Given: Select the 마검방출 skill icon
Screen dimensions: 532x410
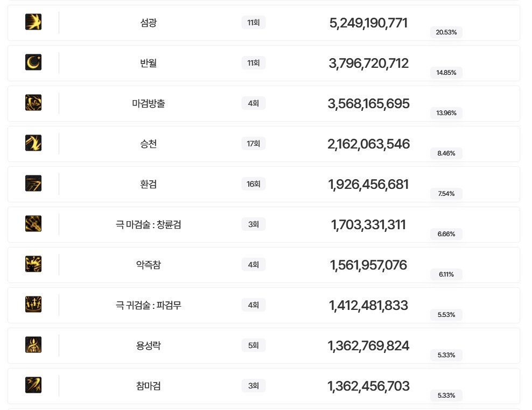Looking at the screenshot, I should click(33, 103).
